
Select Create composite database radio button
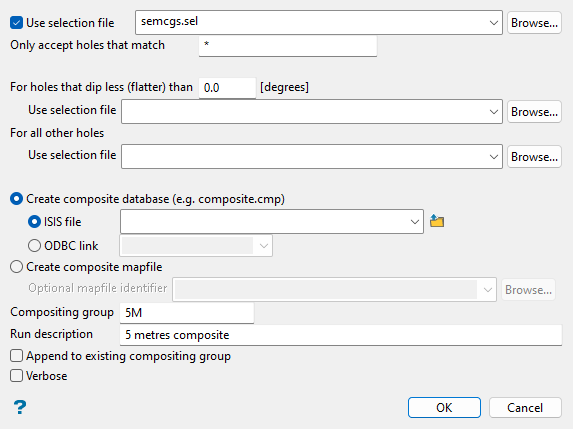(16, 199)
